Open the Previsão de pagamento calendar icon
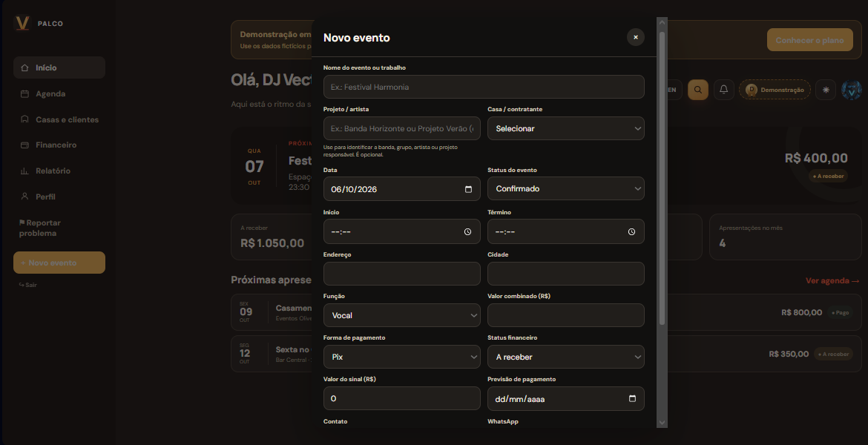 [632, 398]
